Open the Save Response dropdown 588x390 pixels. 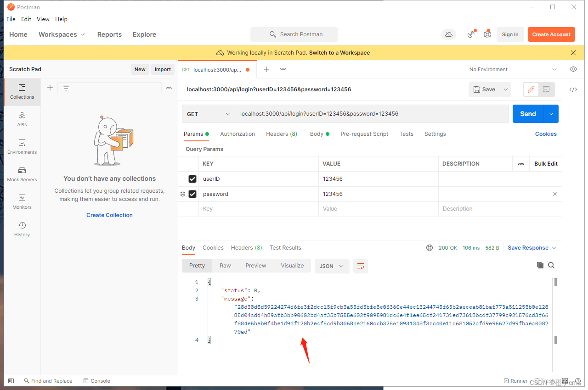click(x=532, y=248)
